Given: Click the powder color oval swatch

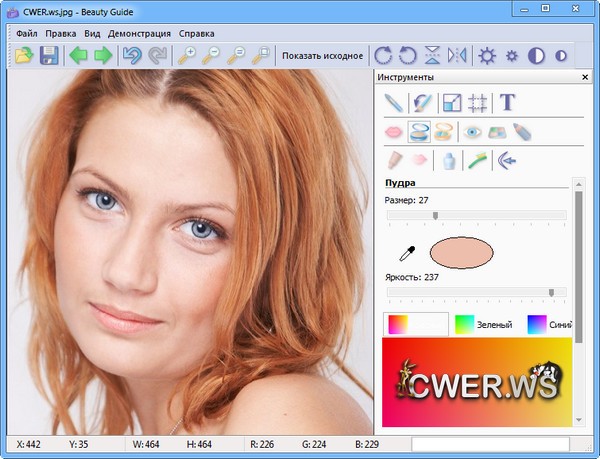Looking at the screenshot, I should pyautogui.click(x=461, y=254).
